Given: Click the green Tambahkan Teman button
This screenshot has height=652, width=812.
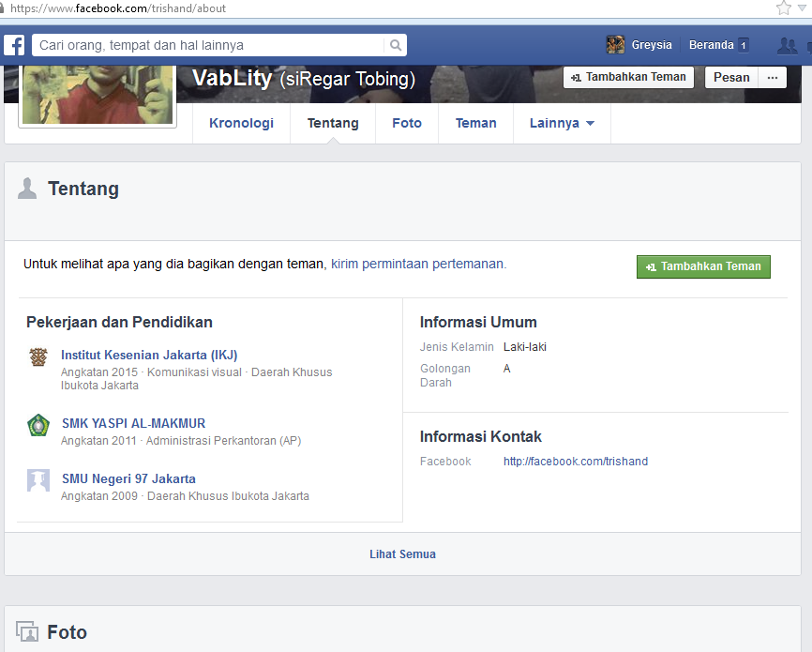Looking at the screenshot, I should 703,266.
